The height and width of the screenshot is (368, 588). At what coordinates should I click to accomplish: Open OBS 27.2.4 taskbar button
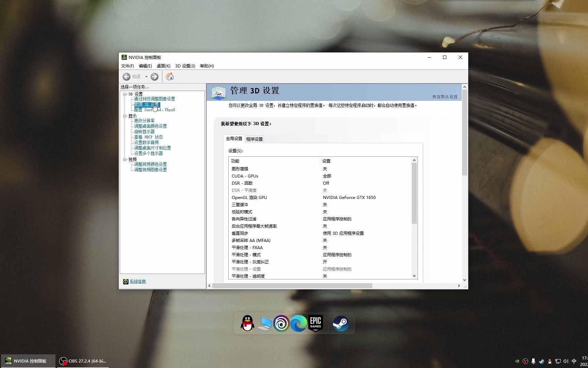(x=83, y=361)
